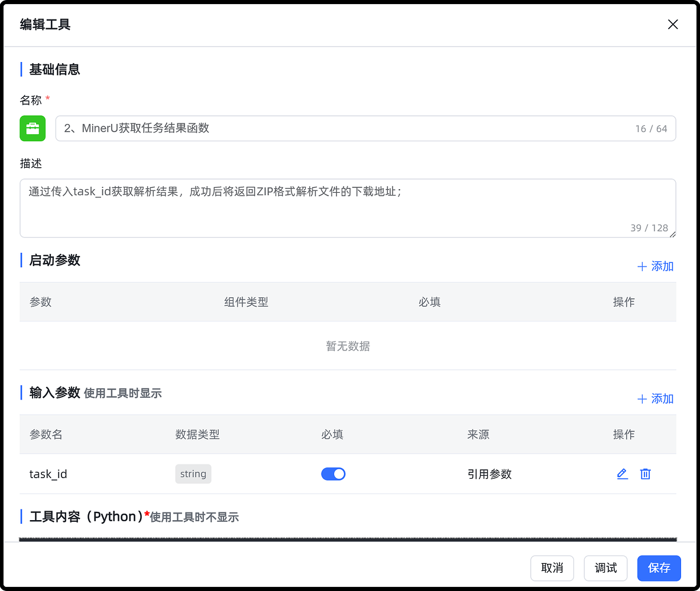Toggle the 必填 switch for task_id
Screen dimensions: 700x591
[333, 473]
